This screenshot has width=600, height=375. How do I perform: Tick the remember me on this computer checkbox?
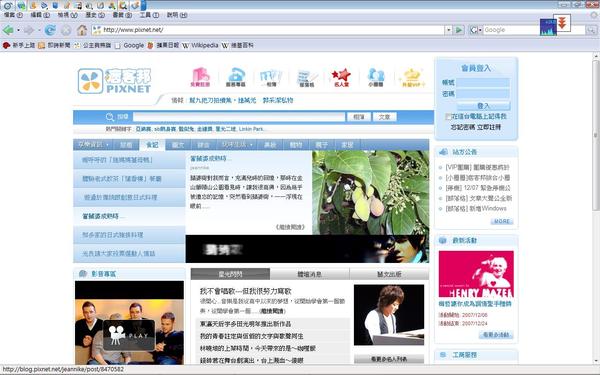(448, 116)
